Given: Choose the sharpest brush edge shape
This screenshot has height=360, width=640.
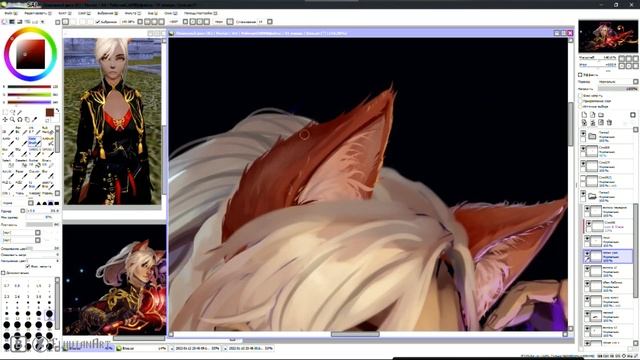Looking at the screenshot, I should tap(38, 203).
